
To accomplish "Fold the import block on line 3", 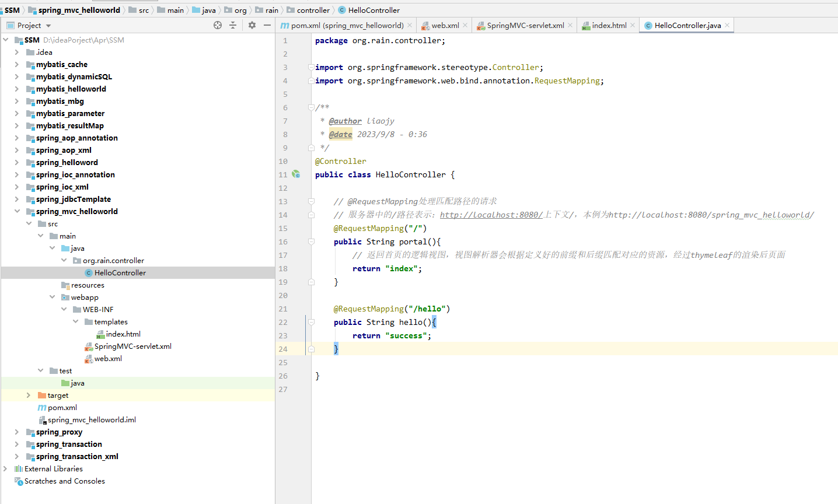I will click(311, 67).
